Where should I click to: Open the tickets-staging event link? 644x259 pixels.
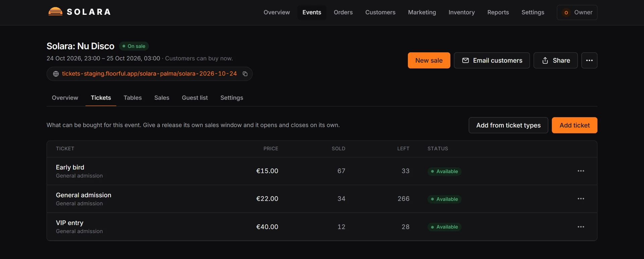click(149, 74)
